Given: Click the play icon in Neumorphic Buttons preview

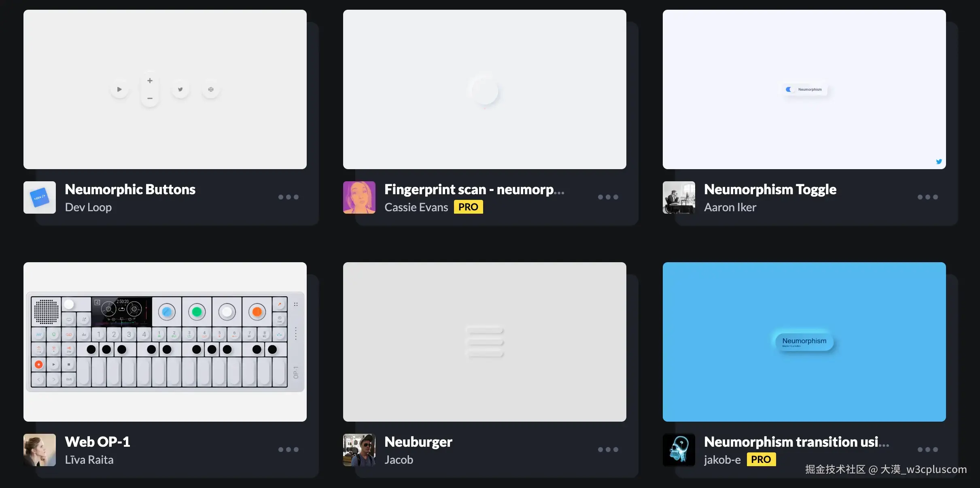Looking at the screenshot, I should 119,89.
